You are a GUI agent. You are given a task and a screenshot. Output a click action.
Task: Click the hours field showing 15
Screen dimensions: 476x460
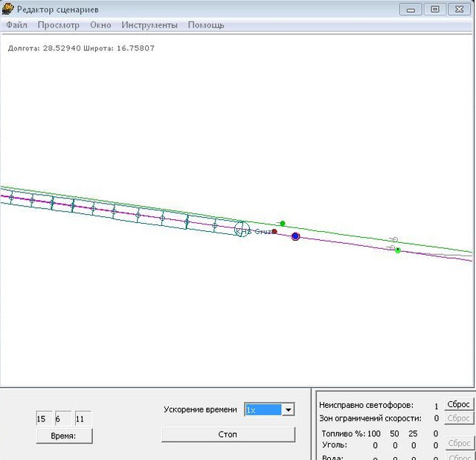coord(44,419)
